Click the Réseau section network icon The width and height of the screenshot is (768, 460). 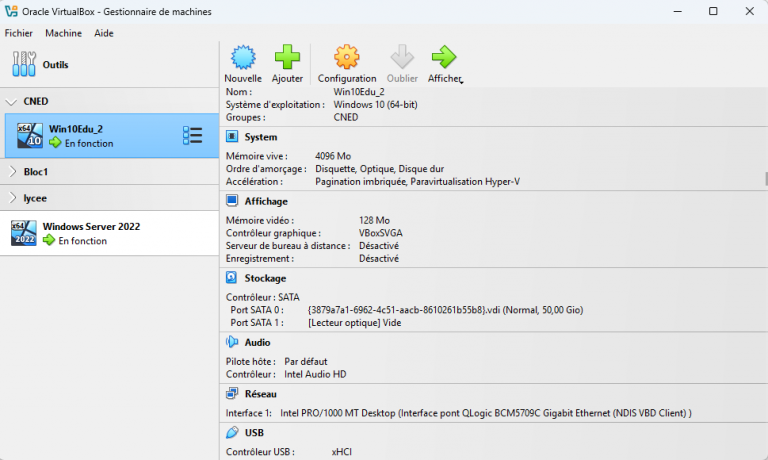pyautogui.click(x=232, y=394)
